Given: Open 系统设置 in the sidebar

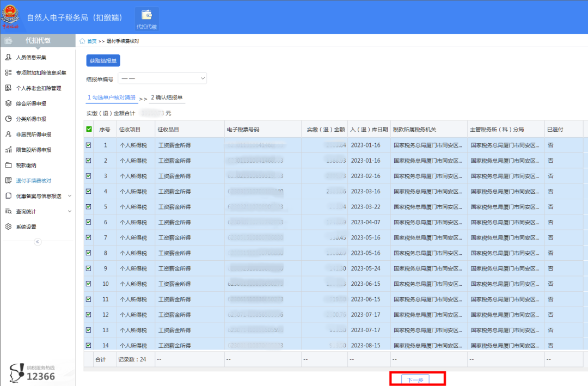Looking at the screenshot, I should click(26, 227).
